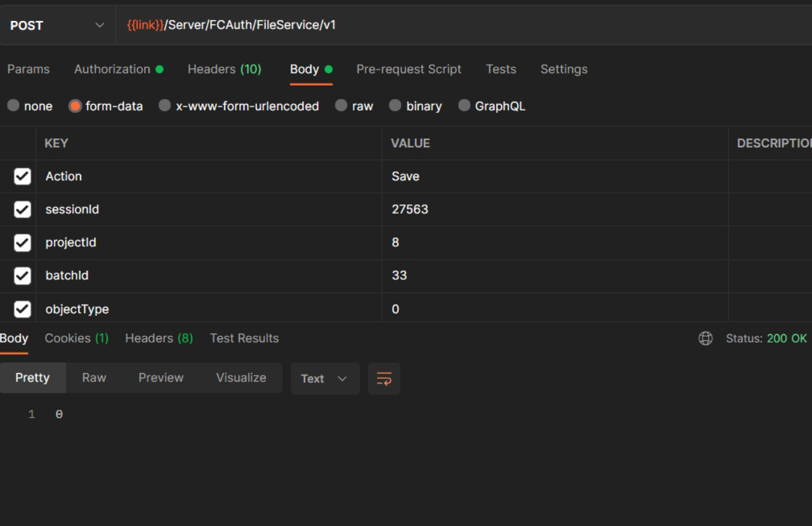Open the POST method dropdown
Screen dimensions: 812x526
57,25
